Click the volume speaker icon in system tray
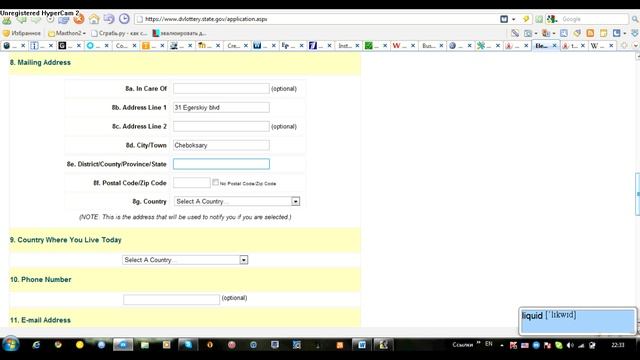 click(x=570, y=345)
